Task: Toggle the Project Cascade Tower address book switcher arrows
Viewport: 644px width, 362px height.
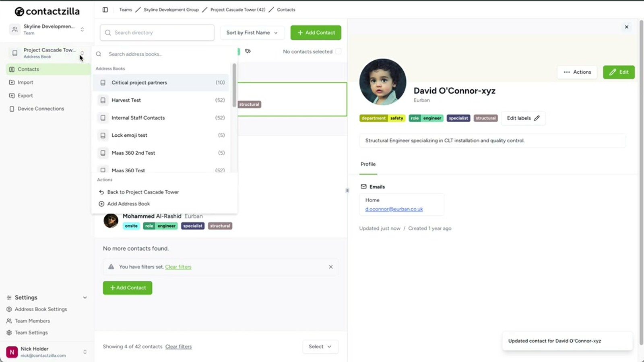Action: click(82, 53)
